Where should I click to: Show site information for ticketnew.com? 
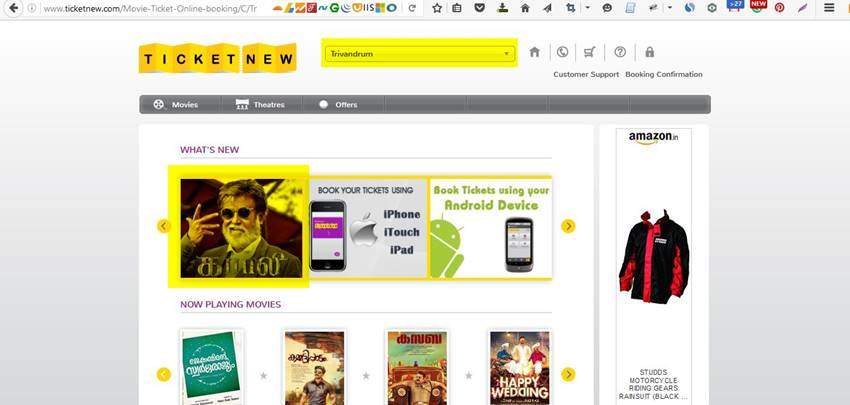coord(33,8)
